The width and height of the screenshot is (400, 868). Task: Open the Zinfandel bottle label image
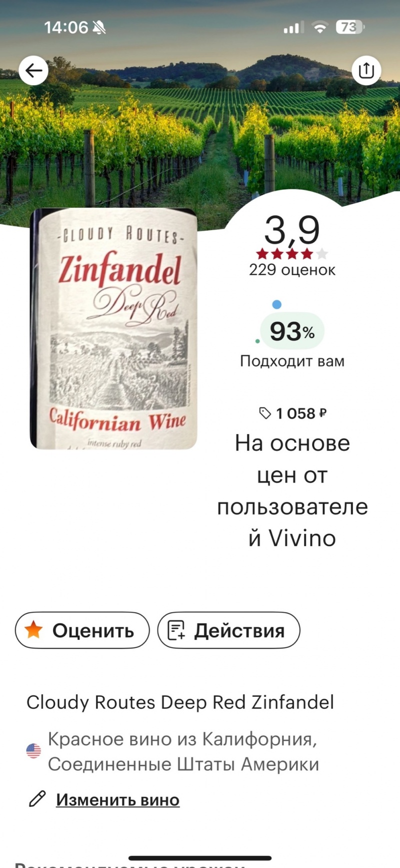(114, 329)
